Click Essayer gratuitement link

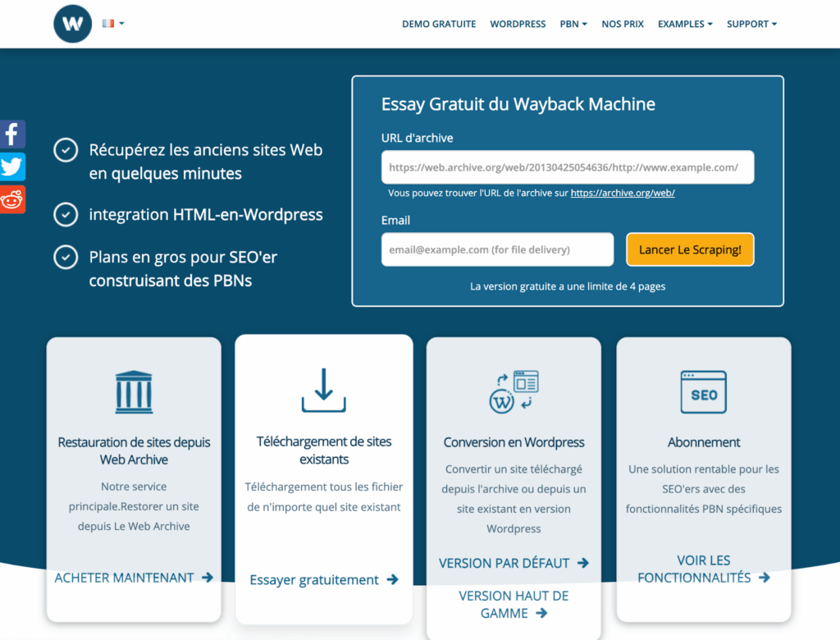click(x=323, y=579)
